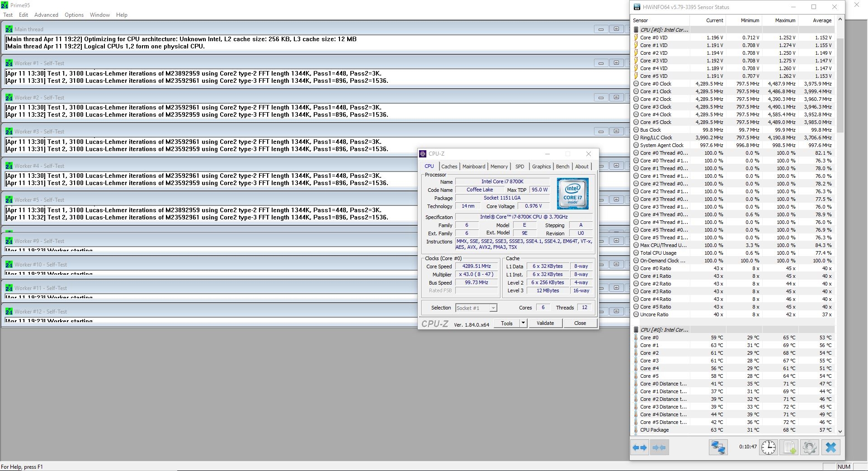Viewport: 868px width, 471px height.
Task: Open Prime95 Help menu
Action: (122, 15)
